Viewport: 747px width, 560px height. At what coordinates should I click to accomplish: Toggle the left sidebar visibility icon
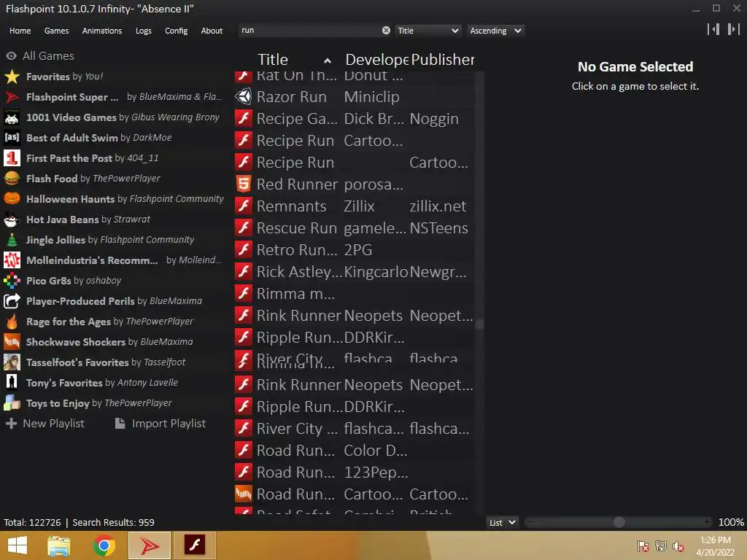pos(713,29)
